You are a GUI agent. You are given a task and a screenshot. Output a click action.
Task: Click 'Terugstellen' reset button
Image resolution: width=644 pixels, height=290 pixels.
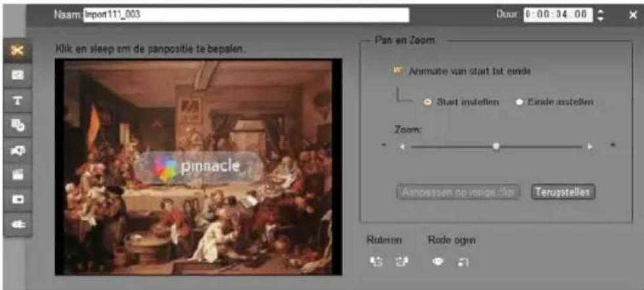pos(563,192)
